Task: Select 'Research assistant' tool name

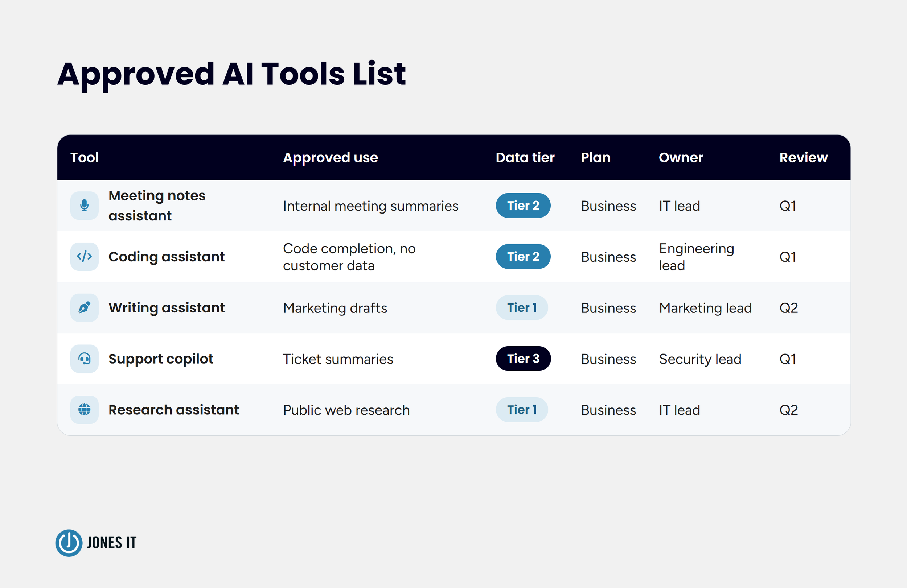Action: pos(174,410)
